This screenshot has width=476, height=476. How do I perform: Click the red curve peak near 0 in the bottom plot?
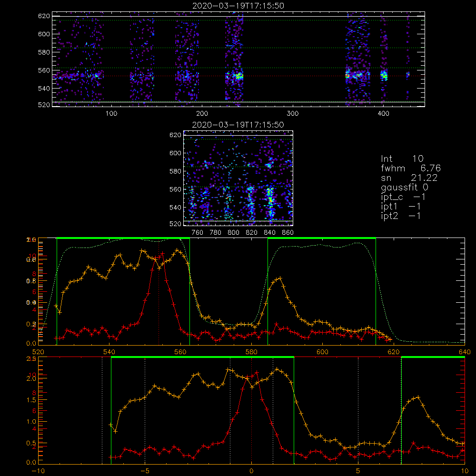[257, 372]
